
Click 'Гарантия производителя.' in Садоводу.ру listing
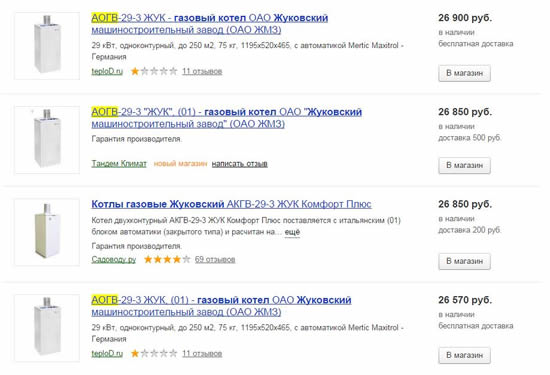click(137, 246)
